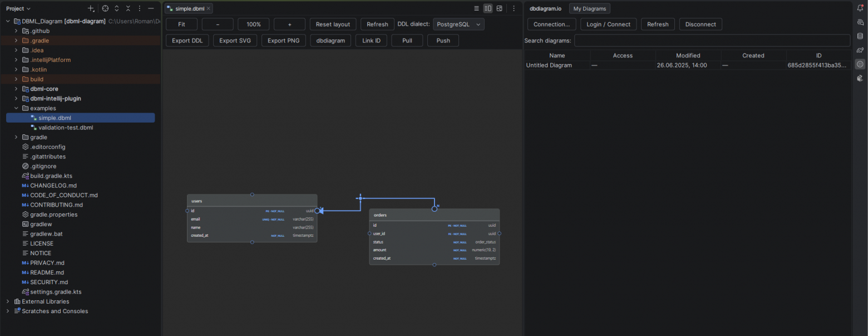Open Notifications bell in right sidebar
The width and height of the screenshot is (868, 336).
[860, 8]
